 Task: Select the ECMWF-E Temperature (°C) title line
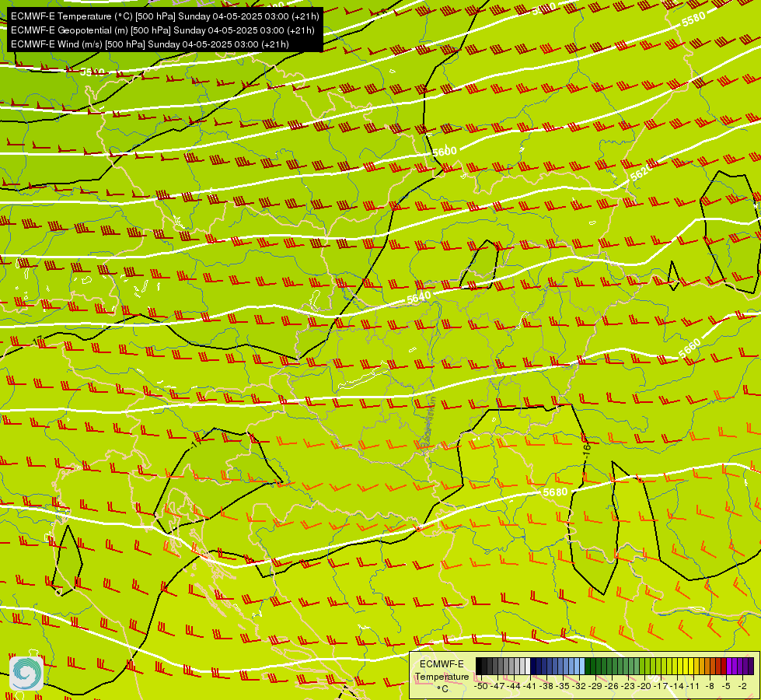pos(165,16)
